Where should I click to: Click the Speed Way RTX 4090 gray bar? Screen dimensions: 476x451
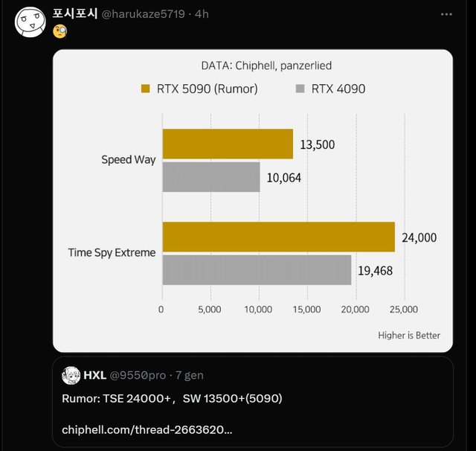pos(210,177)
